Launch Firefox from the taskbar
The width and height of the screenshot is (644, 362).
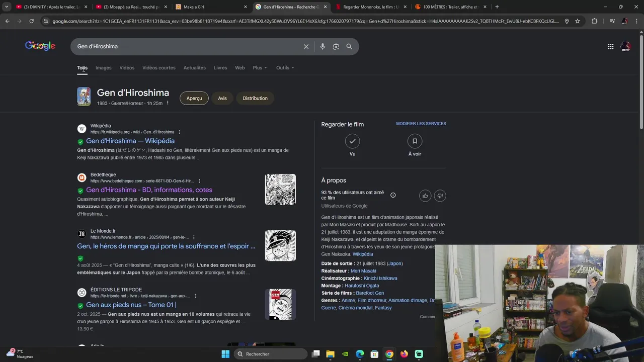tap(404, 354)
